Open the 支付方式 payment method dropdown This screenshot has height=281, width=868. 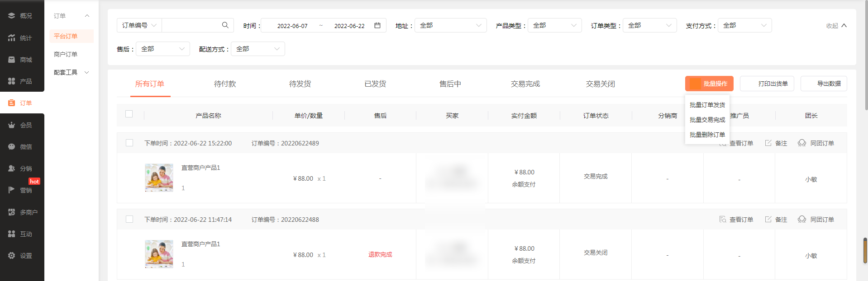click(x=745, y=25)
